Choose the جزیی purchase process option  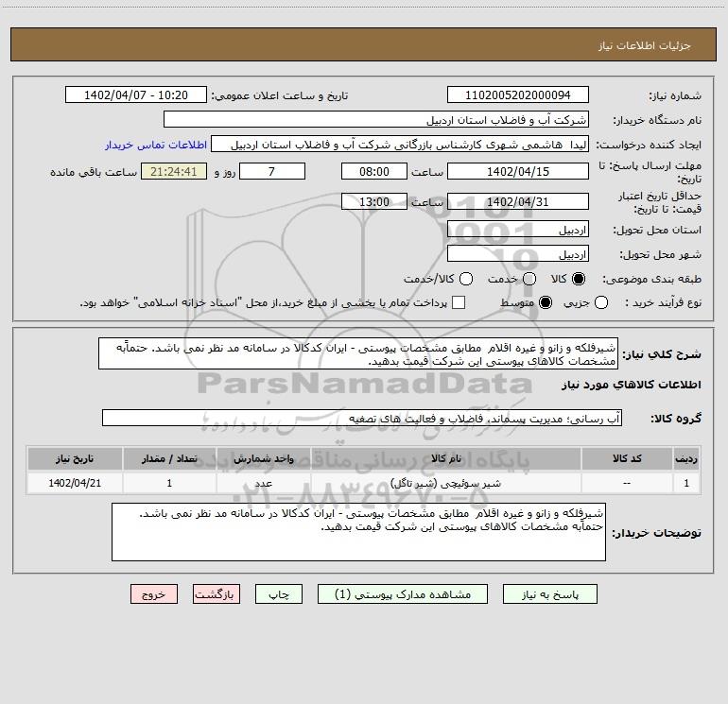[601, 302]
